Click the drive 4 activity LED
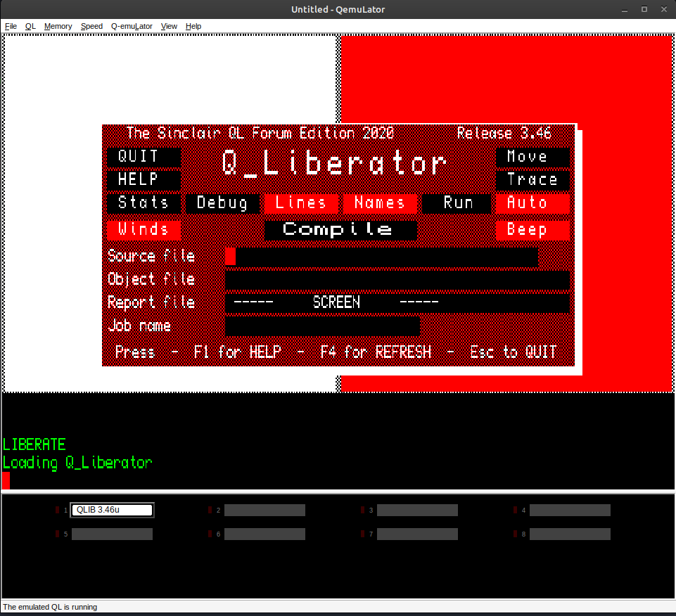The image size is (676, 616). 515,510
